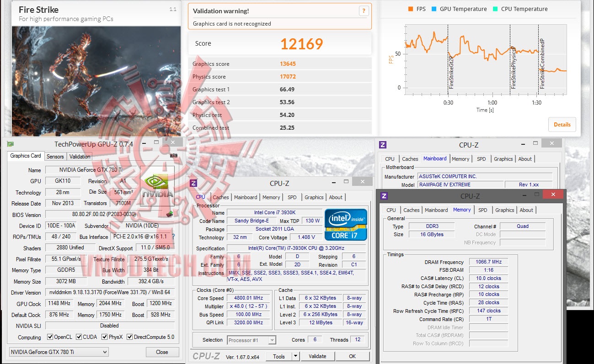Expand the arrow next to the Tools button

click(x=296, y=356)
